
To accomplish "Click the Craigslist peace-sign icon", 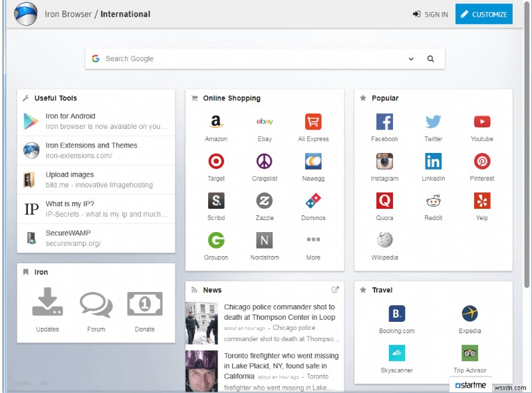I will (x=264, y=161).
